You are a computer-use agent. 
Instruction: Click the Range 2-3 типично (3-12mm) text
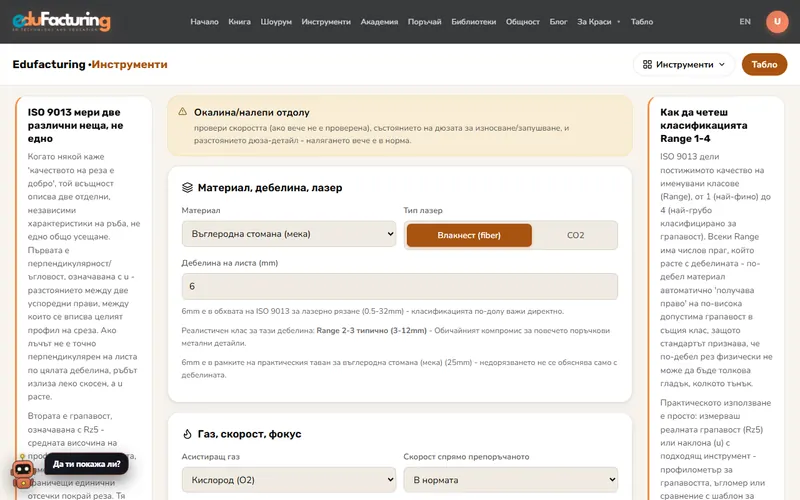(x=371, y=331)
